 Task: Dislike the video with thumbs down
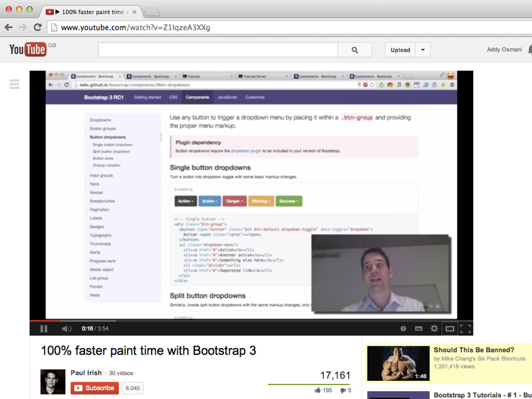(x=342, y=390)
